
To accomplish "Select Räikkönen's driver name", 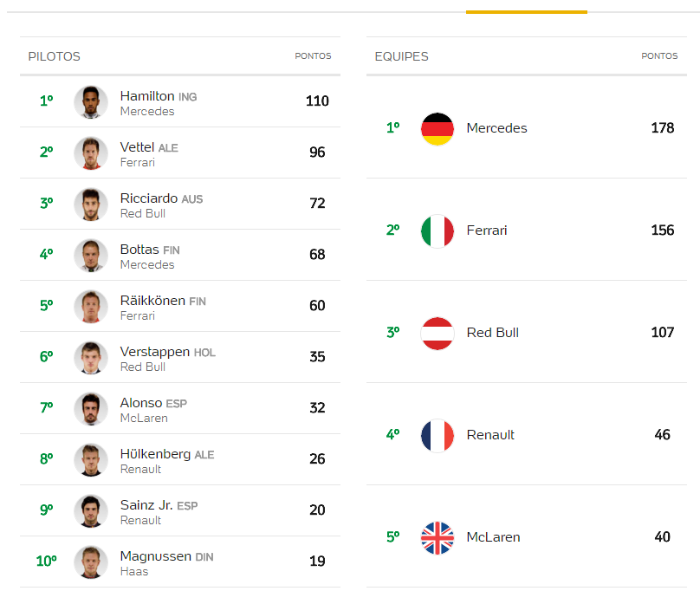I will [152, 301].
